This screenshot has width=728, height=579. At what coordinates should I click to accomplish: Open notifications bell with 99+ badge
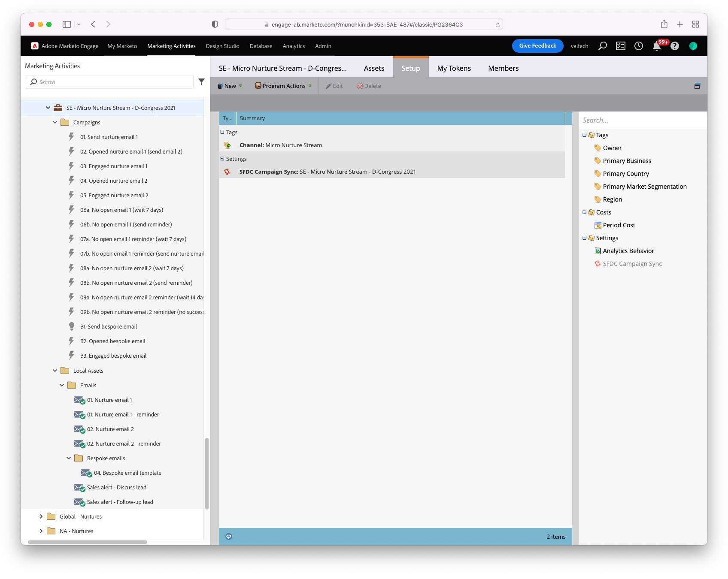tap(657, 46)
